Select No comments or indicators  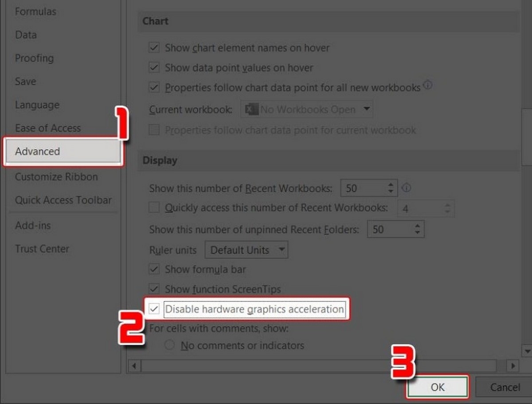pos(169,345)
